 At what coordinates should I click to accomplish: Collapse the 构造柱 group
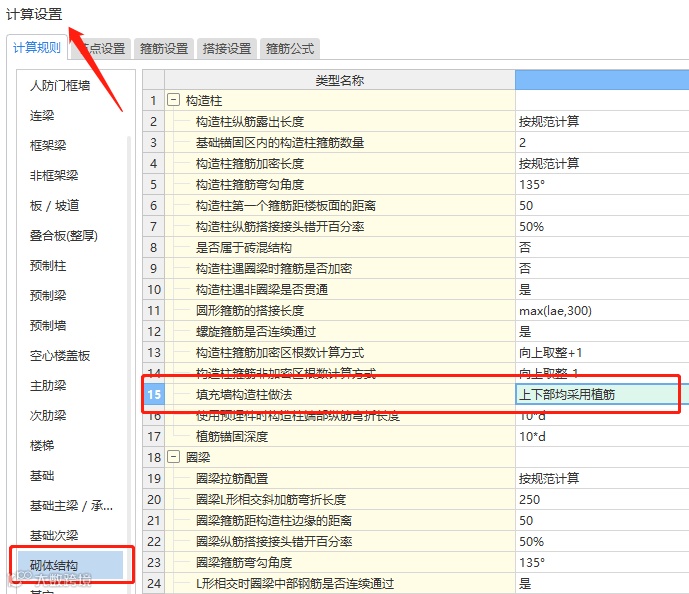[x=174, y=100]
